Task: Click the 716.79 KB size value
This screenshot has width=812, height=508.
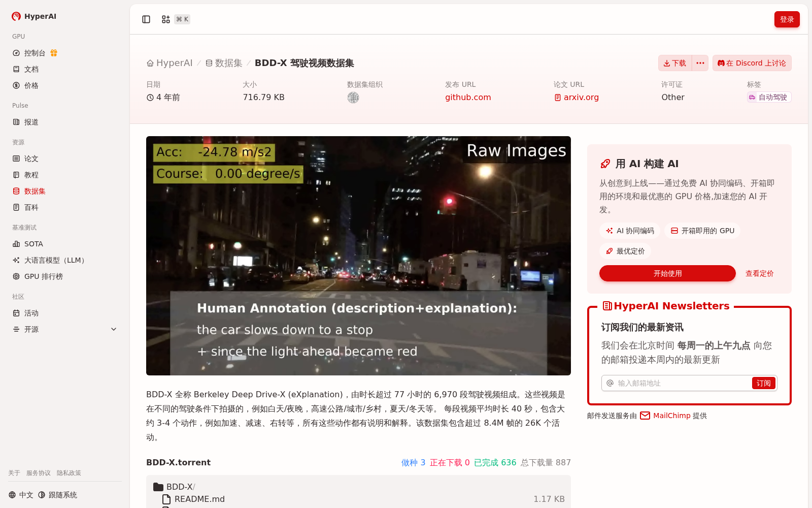Action: click(263, 97)
